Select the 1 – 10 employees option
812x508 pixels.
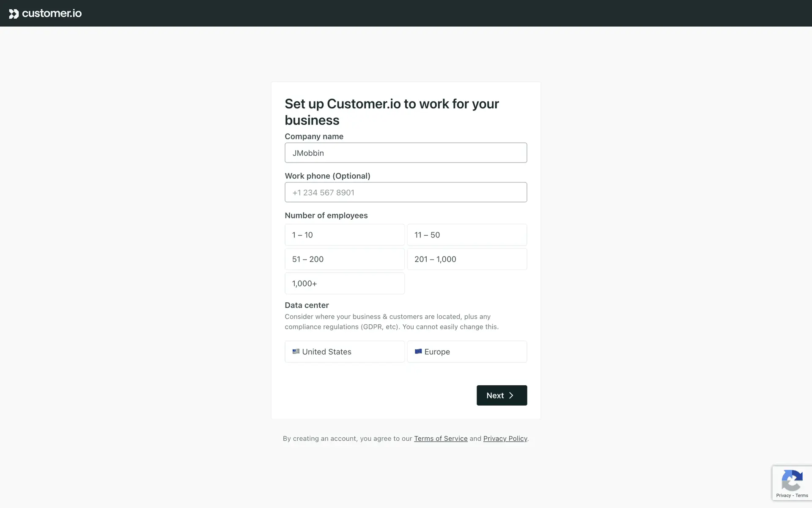tap(344, 235)
